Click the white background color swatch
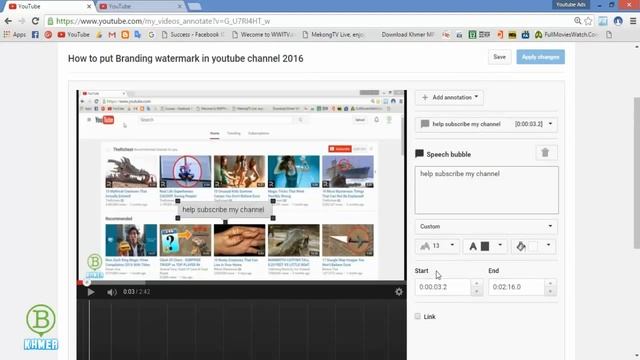The width and height of the screenshot is (640, 360). point(533,246)
